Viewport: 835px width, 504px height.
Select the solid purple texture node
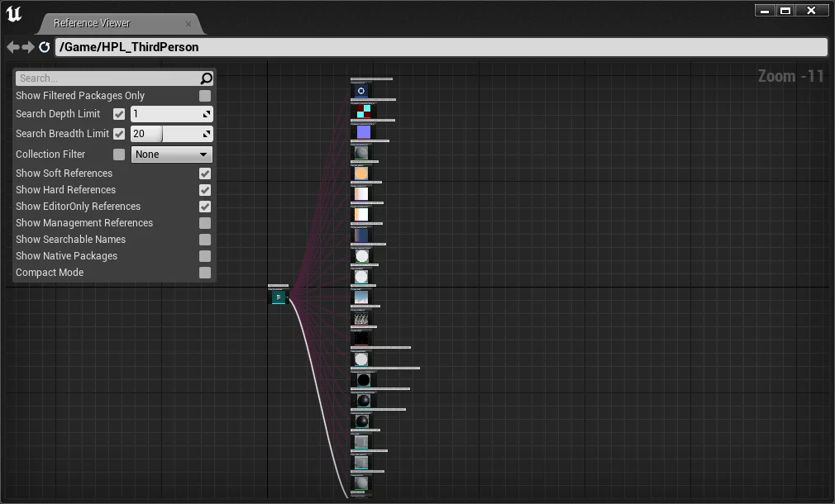pyautogui.click(x=362, y=132)
